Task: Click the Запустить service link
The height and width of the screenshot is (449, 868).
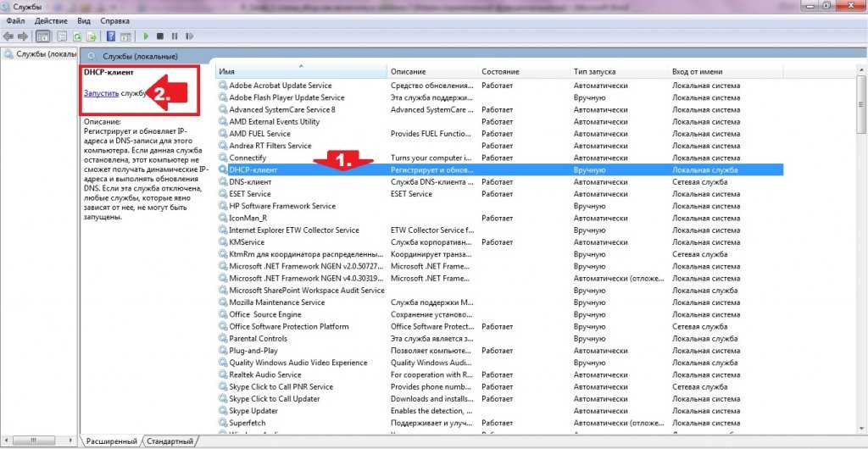Action: [x=101, y=93]
